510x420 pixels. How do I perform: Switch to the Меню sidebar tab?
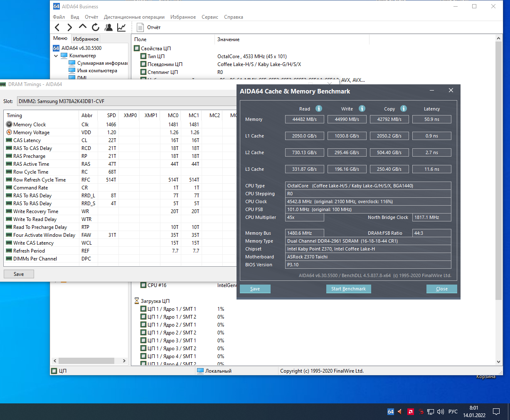60,38
